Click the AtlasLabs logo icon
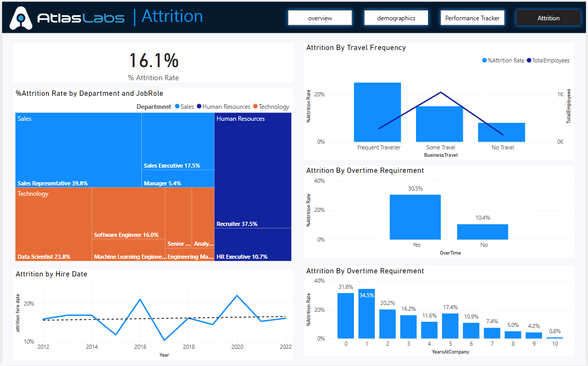 [x=22, y=18]
